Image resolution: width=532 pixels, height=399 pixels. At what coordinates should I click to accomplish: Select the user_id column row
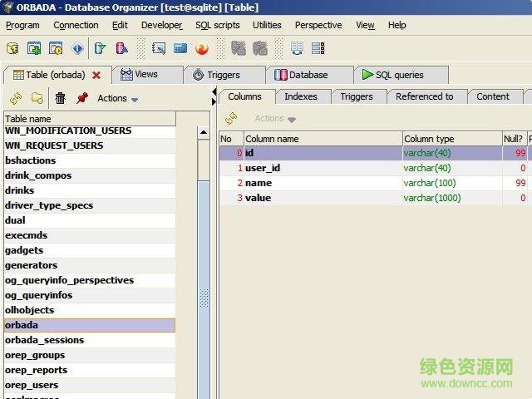(x=376, y=168)
